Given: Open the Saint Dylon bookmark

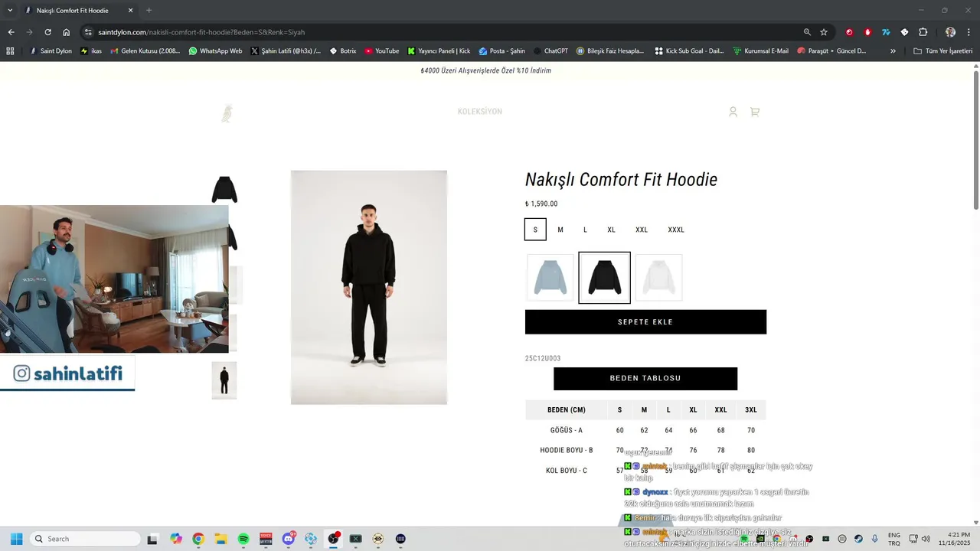Looking at the screenshot, I should click(x=51, y=51).
